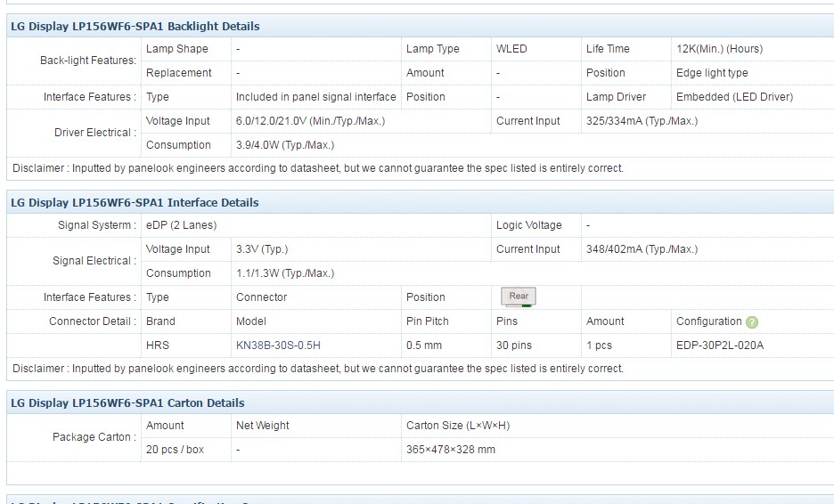
Task: Click the Connector type value
Action: tap(261, 297)
